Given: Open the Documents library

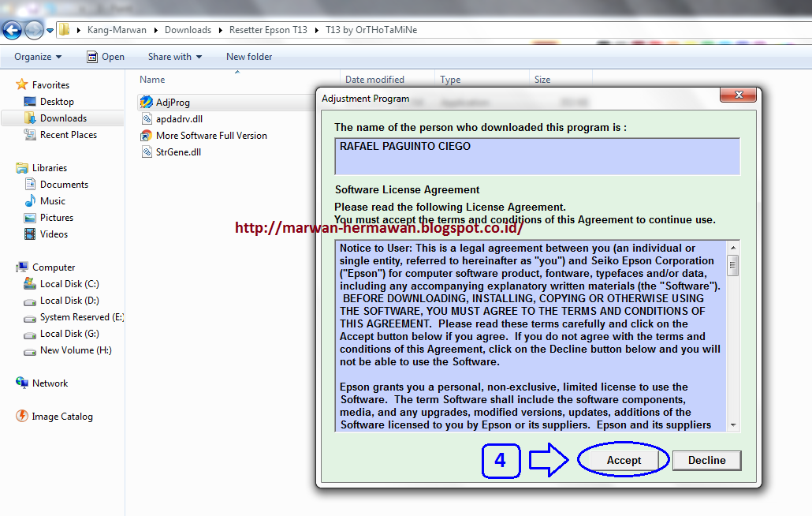Looking at the screenshot, I should coord(64,185).
